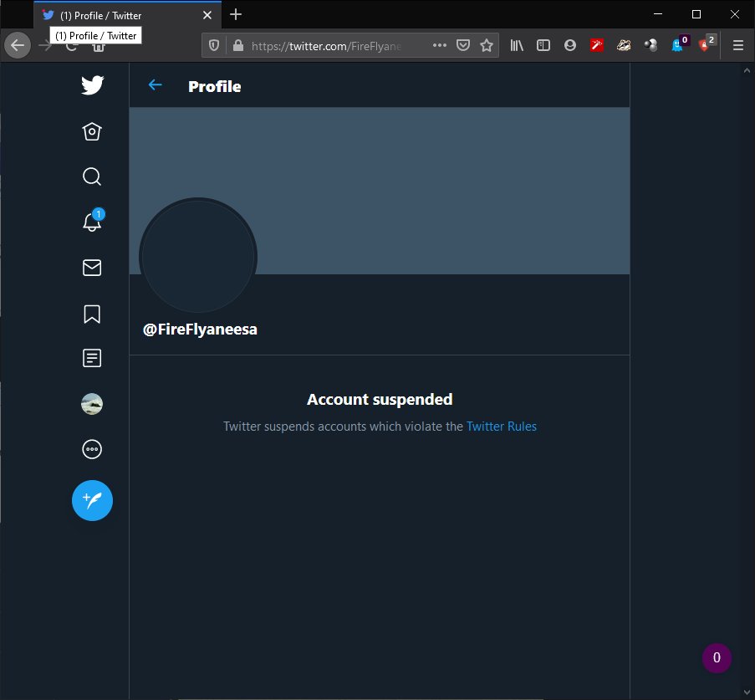
Task: Click the Profile header title
Action: click(214, 87)
